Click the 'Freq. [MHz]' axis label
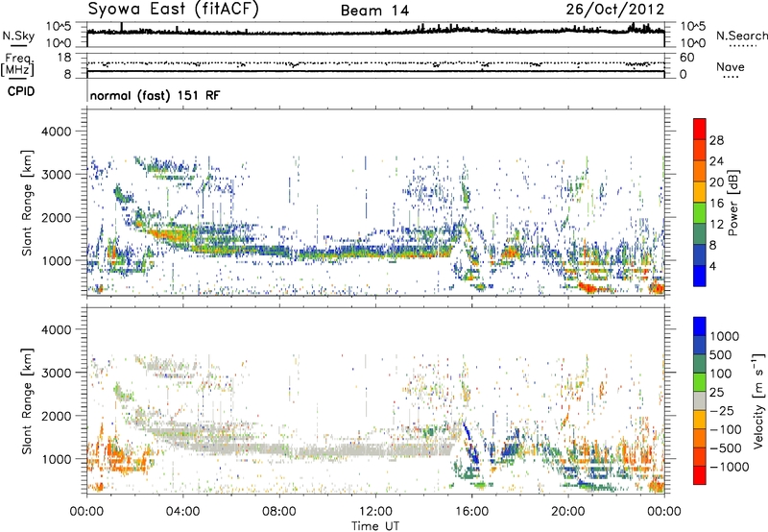 (17, 65)
